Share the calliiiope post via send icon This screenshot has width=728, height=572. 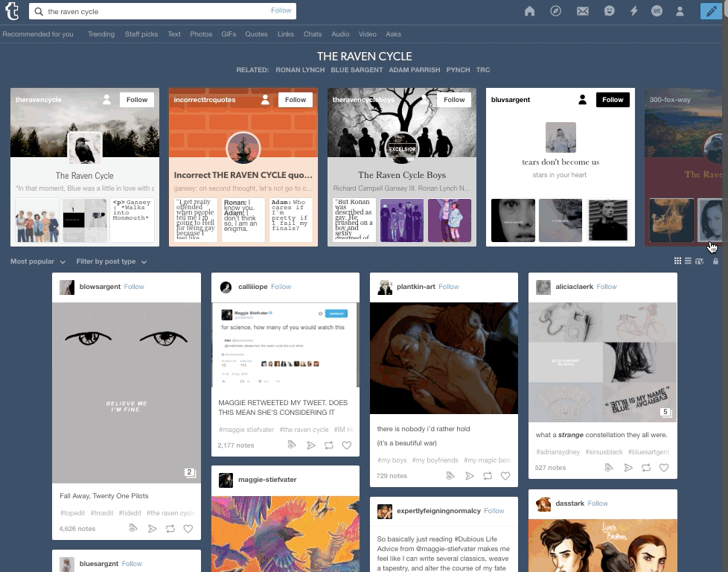click(x=310, y=445)
